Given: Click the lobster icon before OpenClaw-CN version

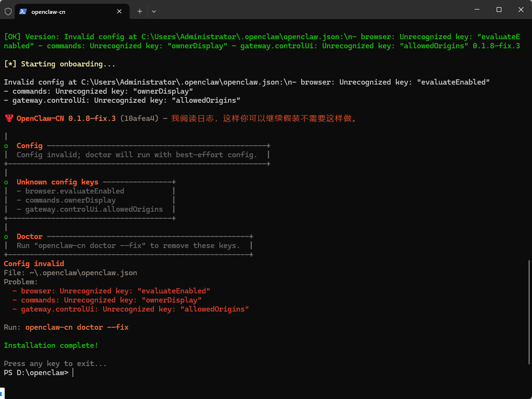Looking at the screenshot, I should (x=8, y=119).
